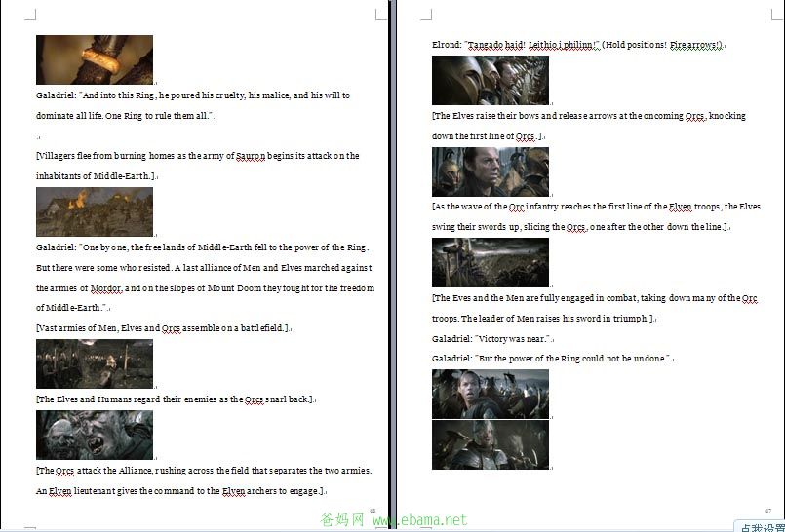Click the line "of Middle-Earth." below the Mordor line
This screenshot has height=532, width=785.
(71, 308)
